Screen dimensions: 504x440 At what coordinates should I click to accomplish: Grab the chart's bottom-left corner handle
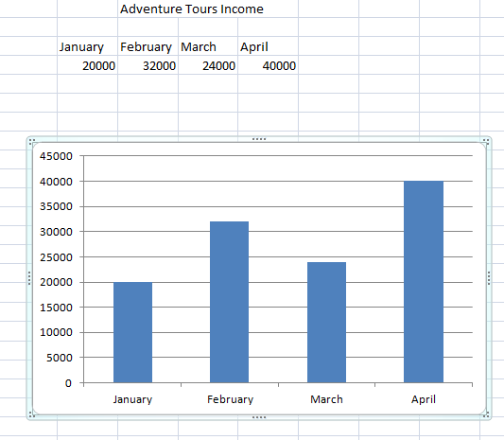31,414
